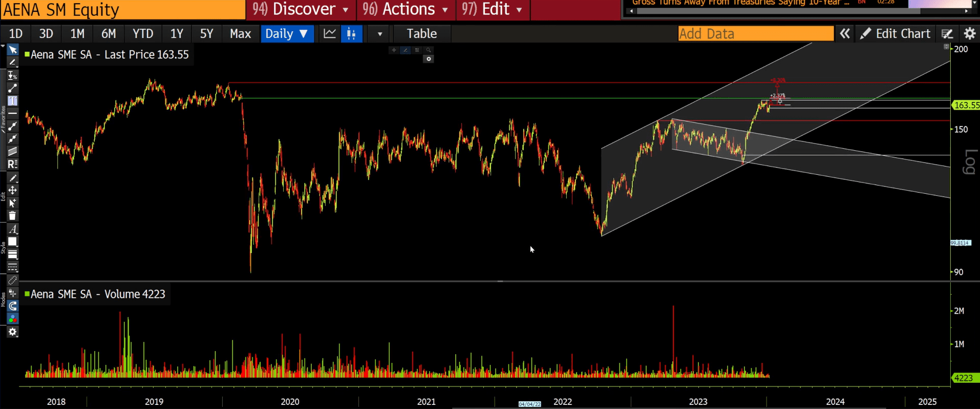Click the list icon in floating chart toolbar
Screen dimensions: 980x409
pyautogui.click(x=417, y=50)
